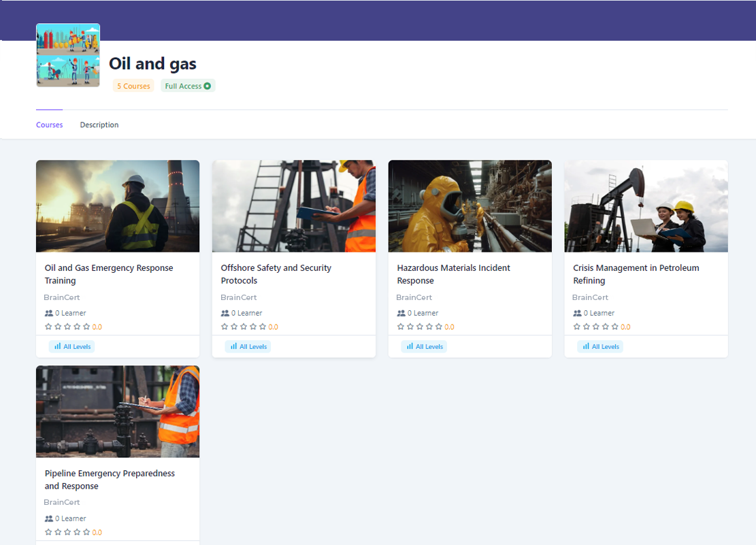
Task: Click All Levels tag on Oil and Gas Emergency card
Action: pyautogui.click(x=71, y=346)
